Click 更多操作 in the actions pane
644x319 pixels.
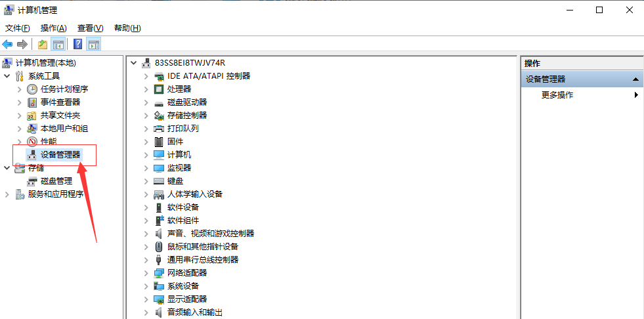[557, 95]
